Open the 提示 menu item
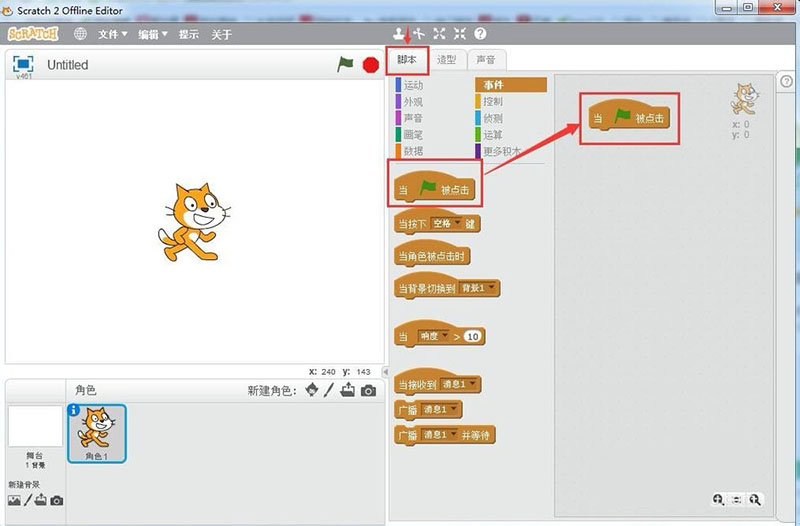 (189, 34)
